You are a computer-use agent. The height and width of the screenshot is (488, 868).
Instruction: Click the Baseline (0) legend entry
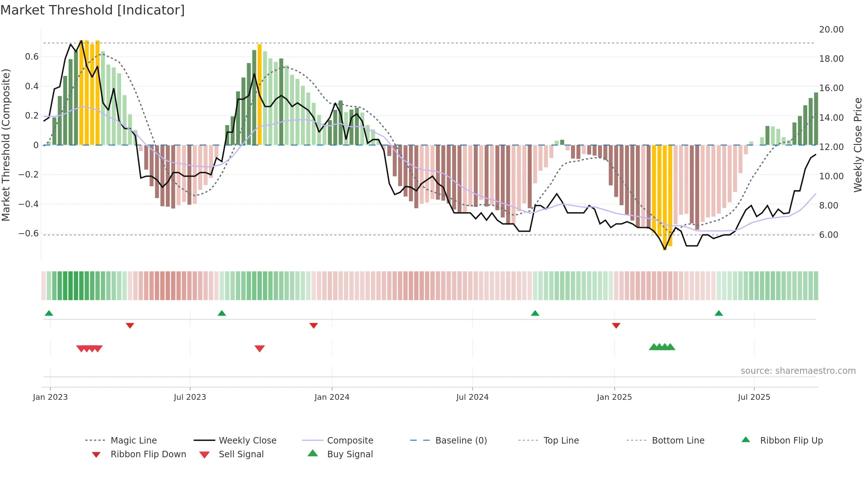point(448,440)
